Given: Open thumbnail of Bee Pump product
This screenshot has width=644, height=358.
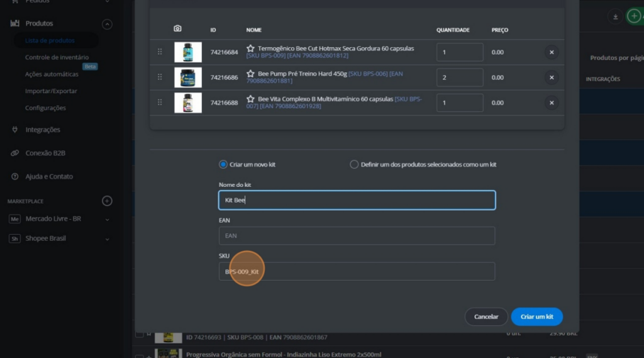Looking at the screenshot, I should point(188,77).
